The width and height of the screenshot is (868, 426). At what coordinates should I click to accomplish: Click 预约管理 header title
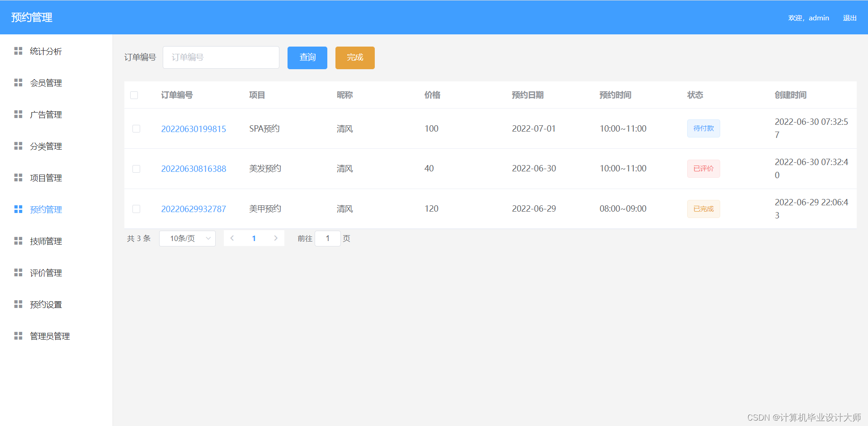click(32, 17)
